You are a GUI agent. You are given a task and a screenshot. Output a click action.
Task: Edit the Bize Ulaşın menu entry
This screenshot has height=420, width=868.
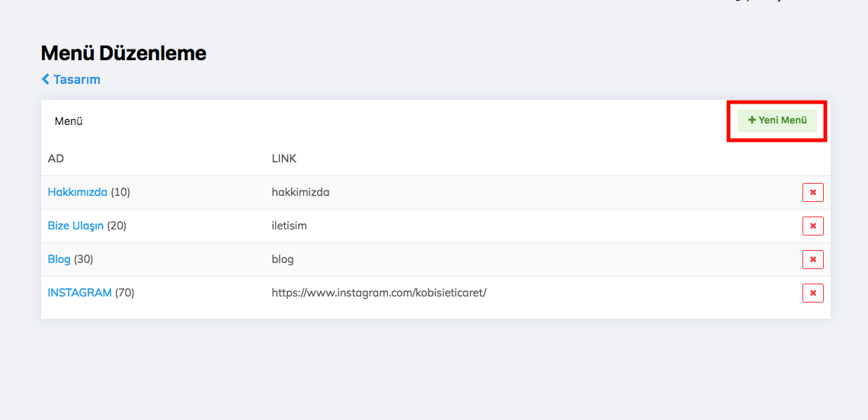75,226
